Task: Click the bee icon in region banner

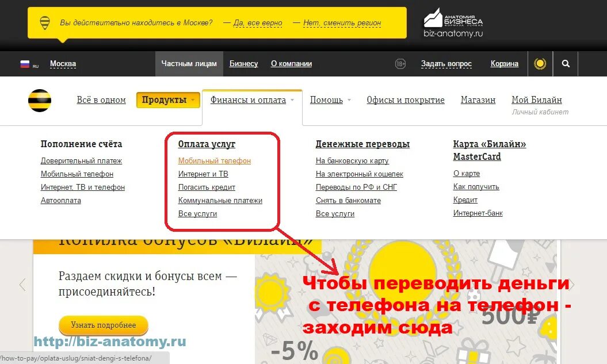Action: pos(45,23)
